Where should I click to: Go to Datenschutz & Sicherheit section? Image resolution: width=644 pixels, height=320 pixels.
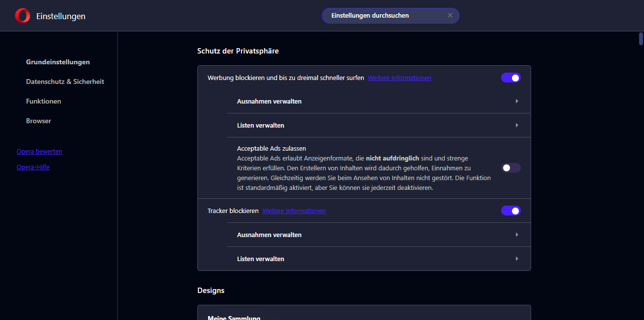pos(65,81)
